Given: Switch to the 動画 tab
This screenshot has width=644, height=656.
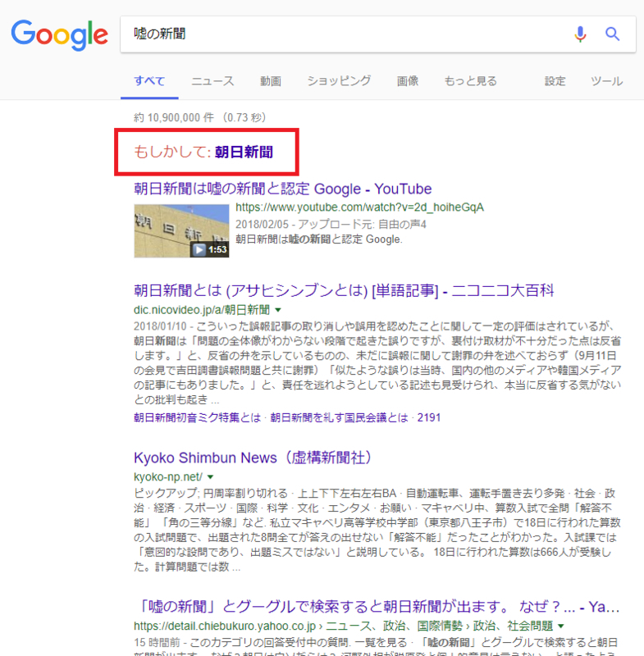Looking at the screenshot, I should (x=271, y=80).
